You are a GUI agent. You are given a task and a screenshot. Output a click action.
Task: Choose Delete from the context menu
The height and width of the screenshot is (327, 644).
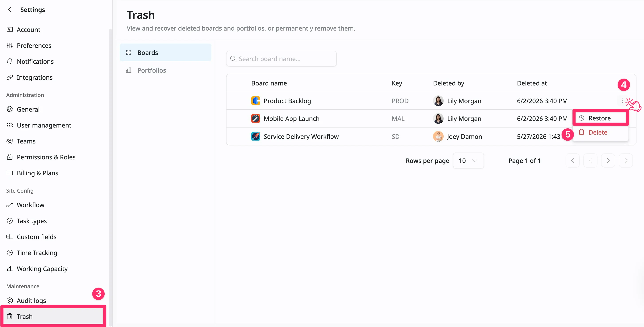coord(601,132)
